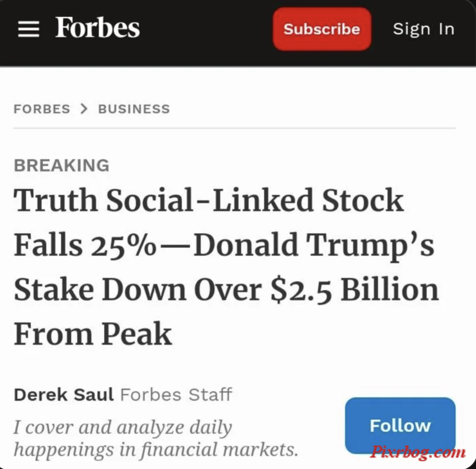
Task: Open the hamburger navigation menu
Action: 29,29
